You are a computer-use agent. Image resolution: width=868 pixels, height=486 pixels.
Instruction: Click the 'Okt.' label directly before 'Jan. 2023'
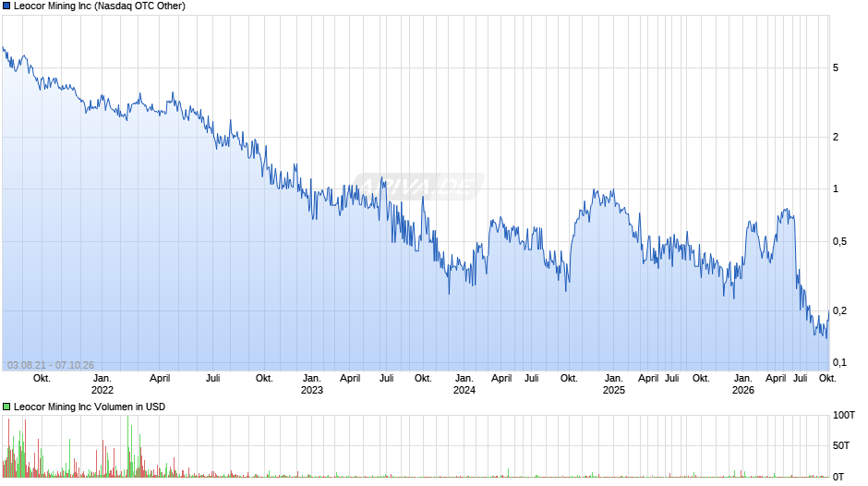[264, 379]
